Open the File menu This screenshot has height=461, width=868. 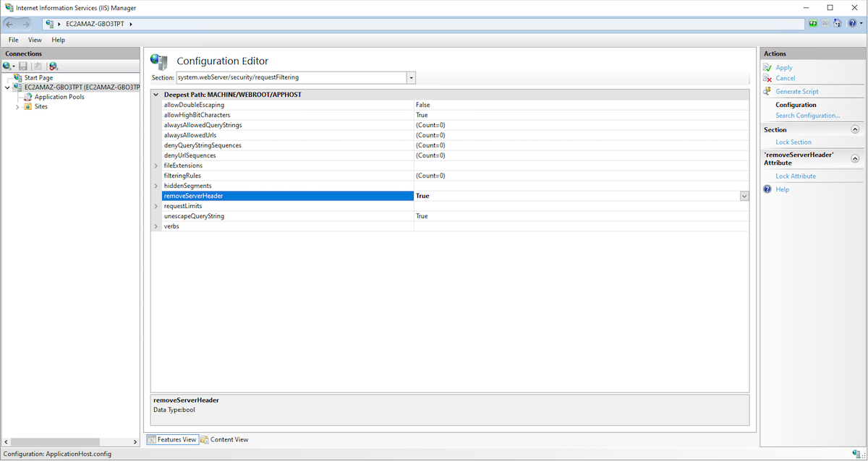14,40
